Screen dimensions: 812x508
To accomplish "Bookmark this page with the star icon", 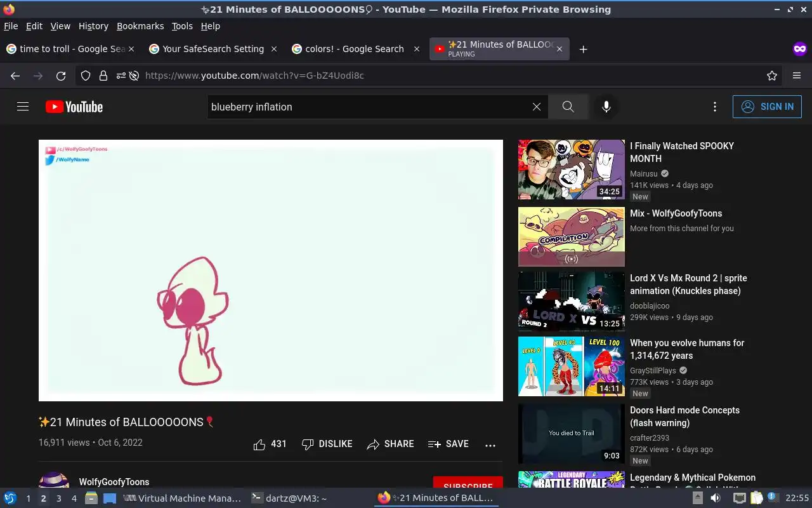I will pos(772,76).
